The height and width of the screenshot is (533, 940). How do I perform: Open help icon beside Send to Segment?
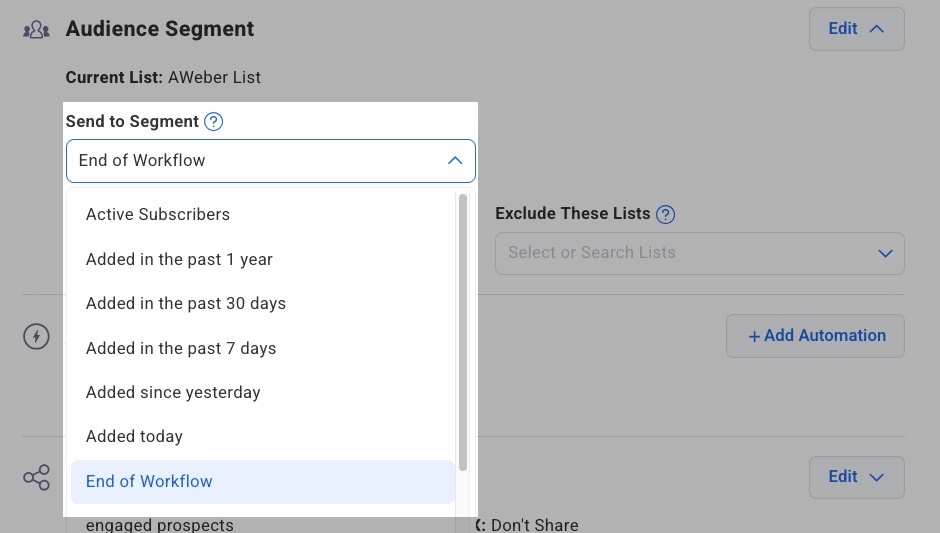tap(213, 122)
